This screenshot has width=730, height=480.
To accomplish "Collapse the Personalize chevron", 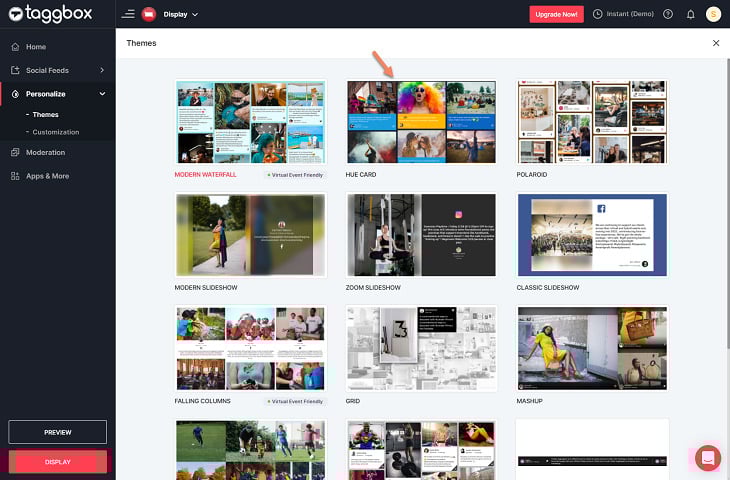I will (x=102, y=94).
